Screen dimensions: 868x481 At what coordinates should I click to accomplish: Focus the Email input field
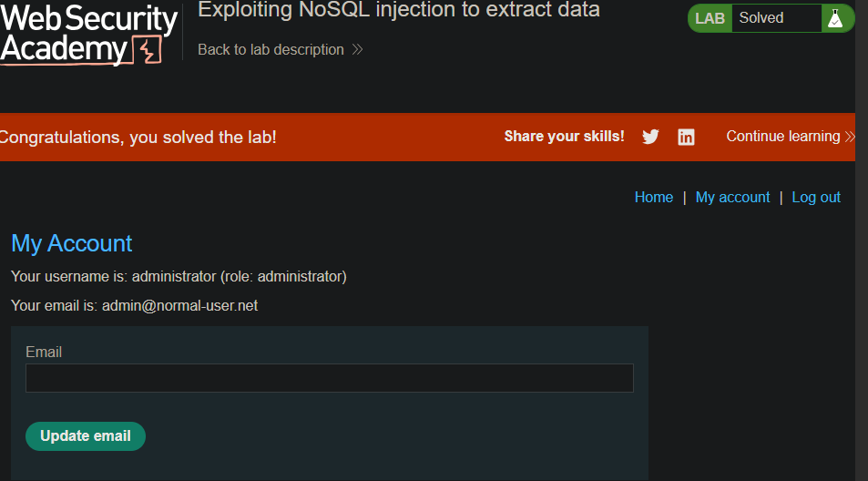coord(330,378)
